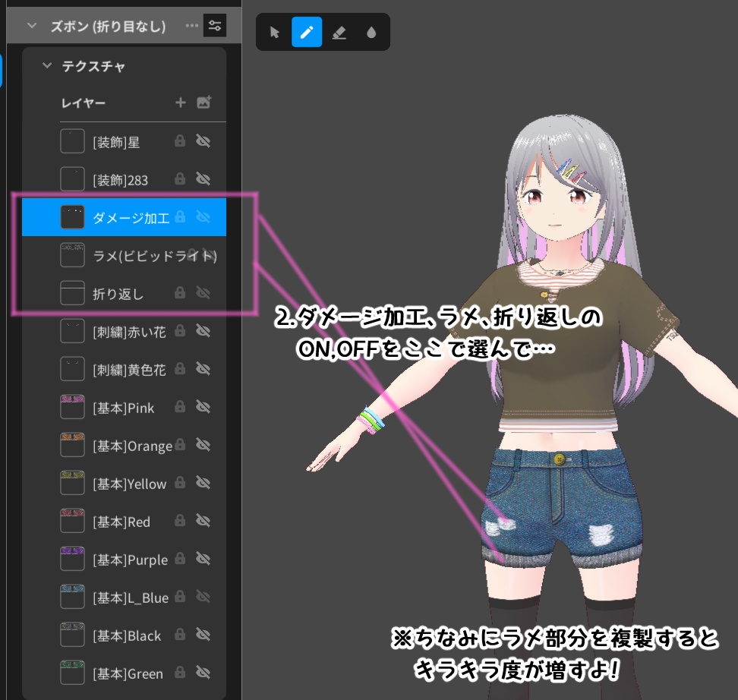
Task: Select the arrow cursor tool
Action: [274, 32]
